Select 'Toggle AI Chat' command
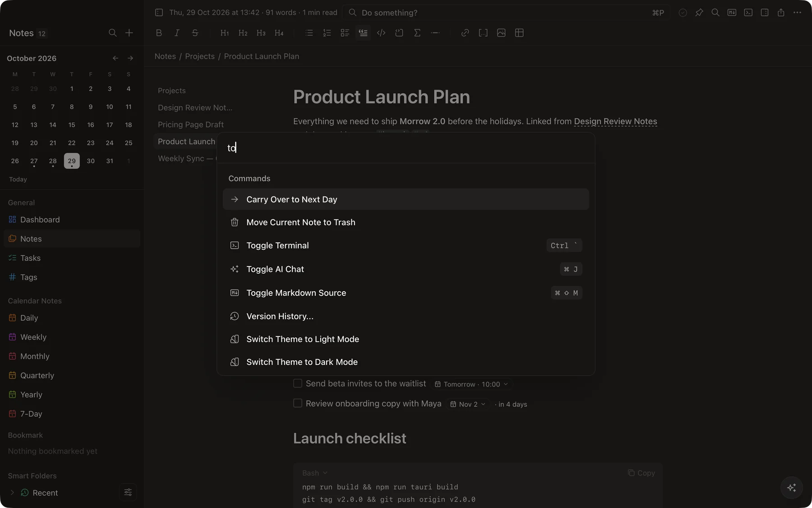Viewport: 812px width, 508px height. [x=406, y=269]
